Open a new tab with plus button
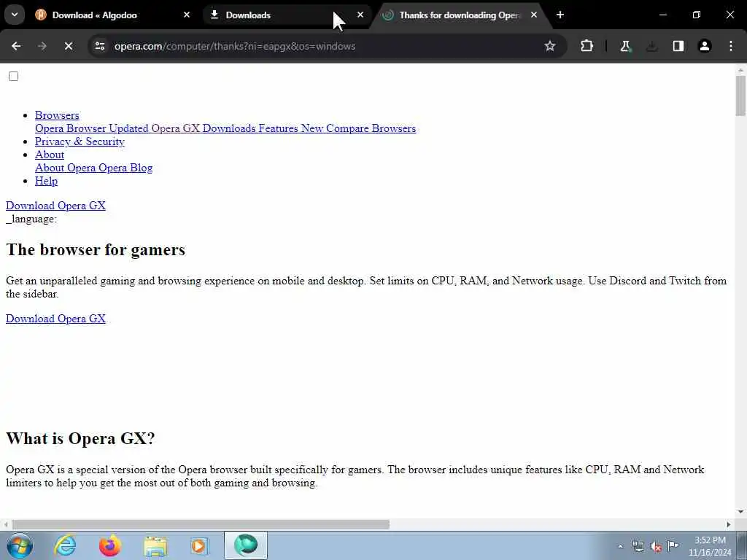Screen dimensions: 747x560 (x=560, y=15)
